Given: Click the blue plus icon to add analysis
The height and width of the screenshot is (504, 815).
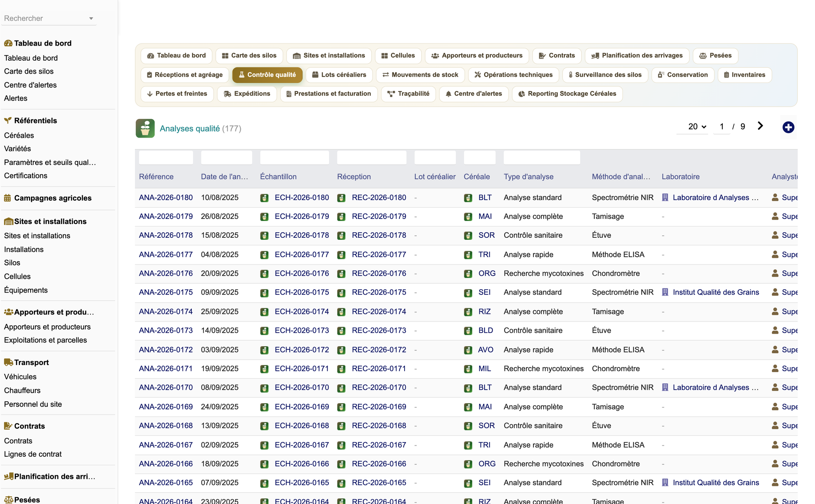Looking at the screenshot, I should pos(788,127).
